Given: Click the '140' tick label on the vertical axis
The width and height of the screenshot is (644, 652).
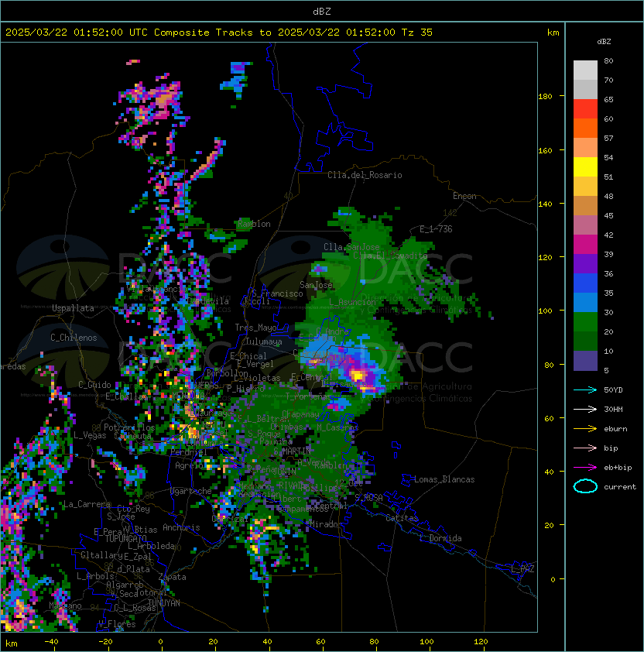Looking at the screenshot, I should 545,204.
